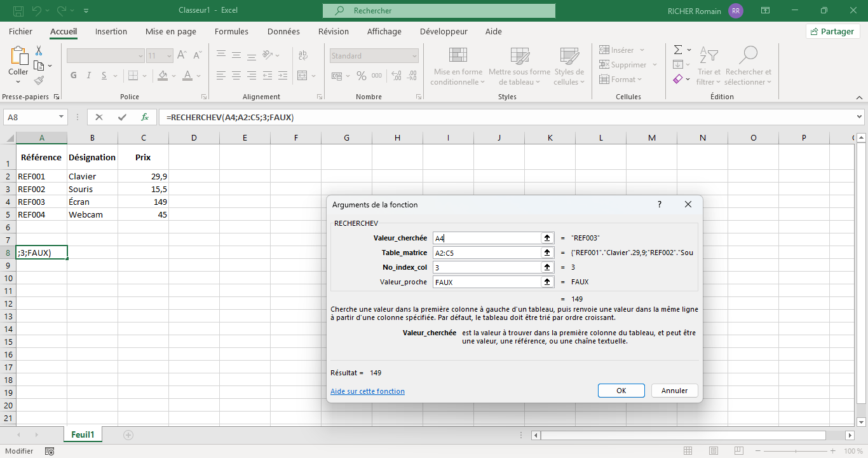Click the Coller paste icon
The height and width of the screenshot is (458, 868).
click(x=18, y=56)
